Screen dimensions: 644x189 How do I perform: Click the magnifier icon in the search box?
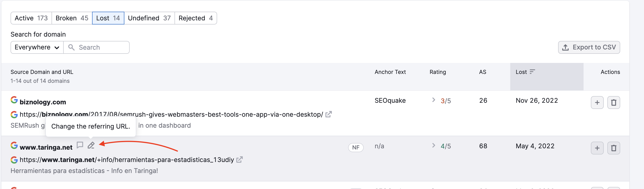[x=71, y=47]
